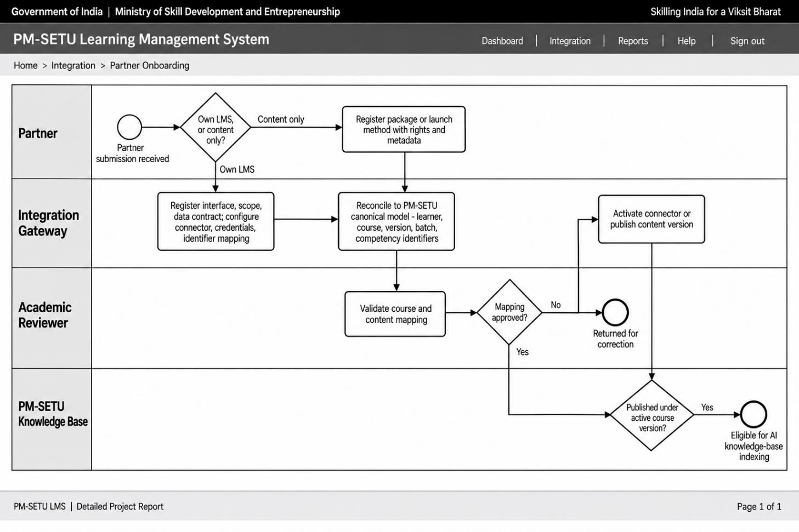This screenshot has width=799, height=532.
Task: Click the 'Government of India' header text
Action: tap(57, 12)
